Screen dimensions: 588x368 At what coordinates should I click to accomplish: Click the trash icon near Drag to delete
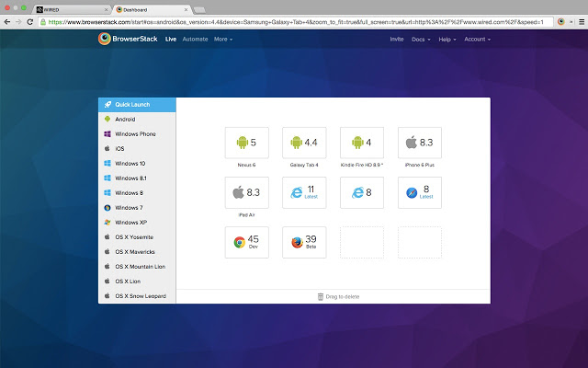tap(321, 296)
